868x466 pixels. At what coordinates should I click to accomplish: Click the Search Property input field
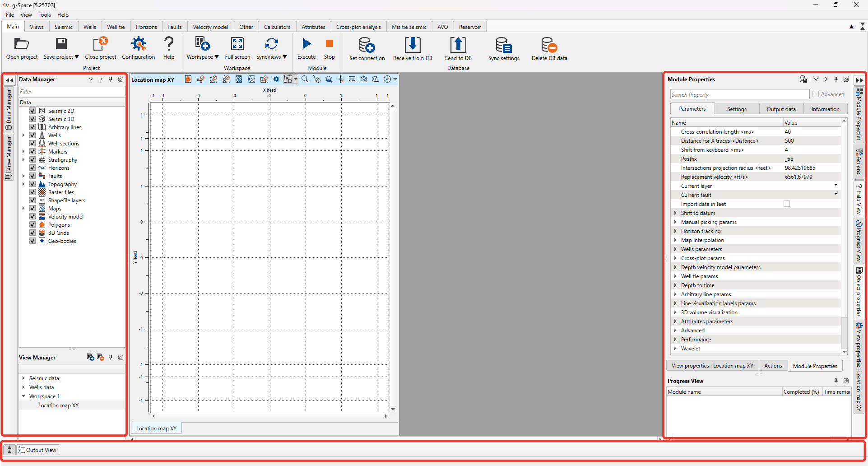click(739, 95)
